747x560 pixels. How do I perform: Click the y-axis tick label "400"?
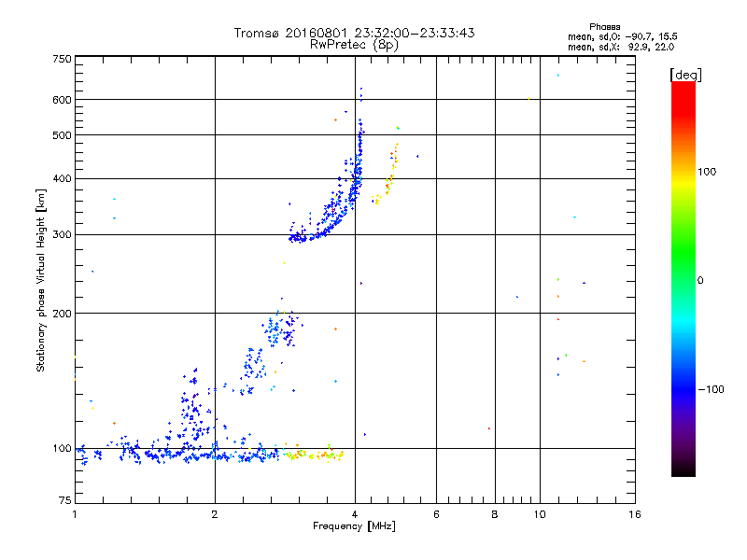tap(62, 179)
